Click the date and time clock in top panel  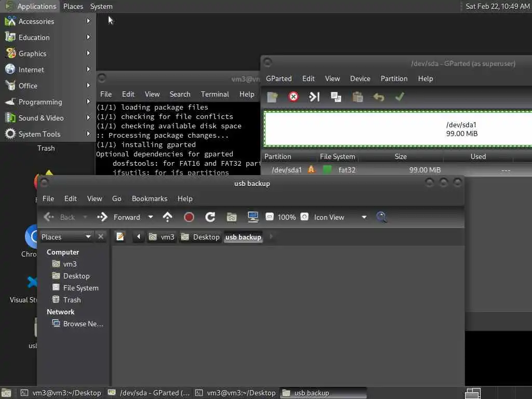click(497, 6)
